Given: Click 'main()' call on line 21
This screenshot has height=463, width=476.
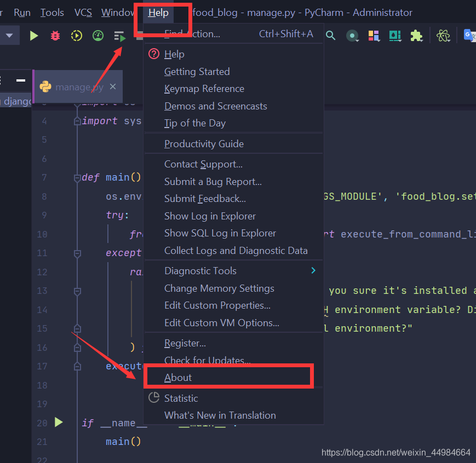Looking at the screenshot, I should pyautogui.click(x=123, y=442).
